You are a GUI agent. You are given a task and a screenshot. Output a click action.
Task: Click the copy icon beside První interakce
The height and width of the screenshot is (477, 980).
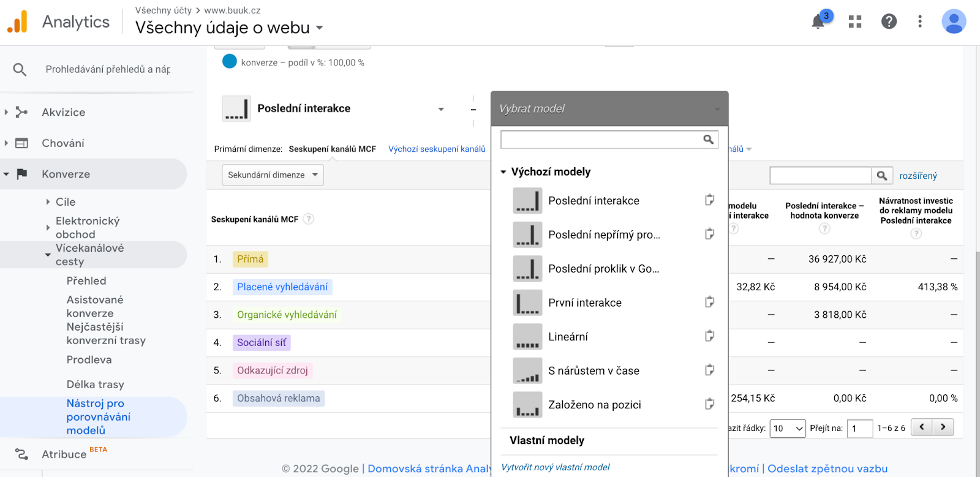pyautogui.click(x=709, y=302)
